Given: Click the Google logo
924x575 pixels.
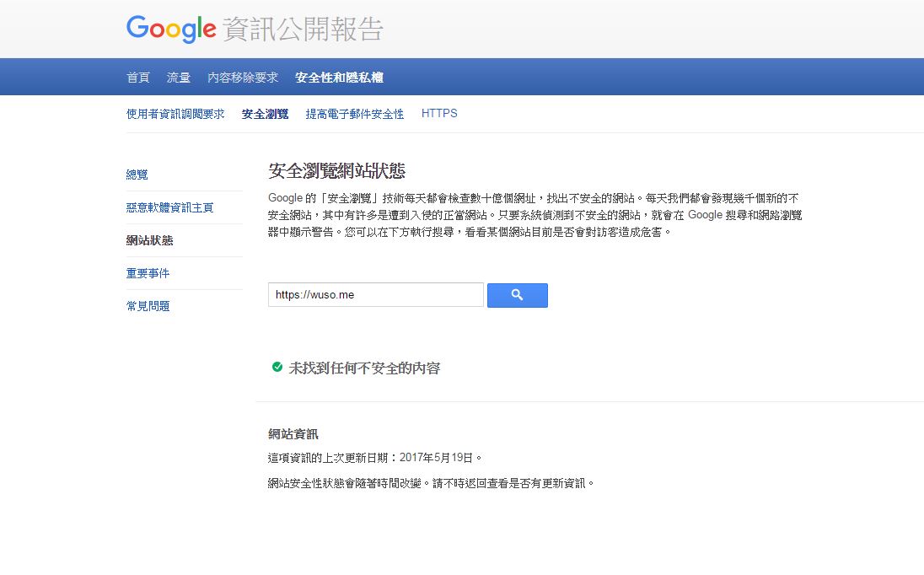Looking at the screenshot, I should coord(171,29).
